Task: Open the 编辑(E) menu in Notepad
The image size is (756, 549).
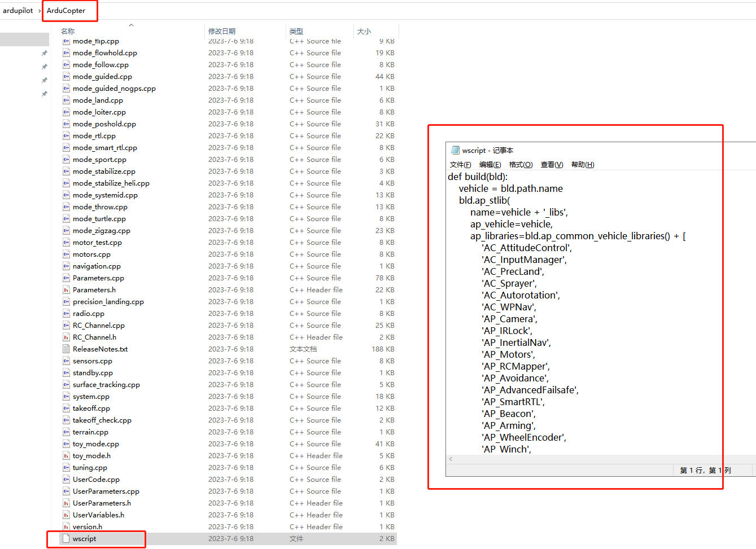Action: coord(490,165)
